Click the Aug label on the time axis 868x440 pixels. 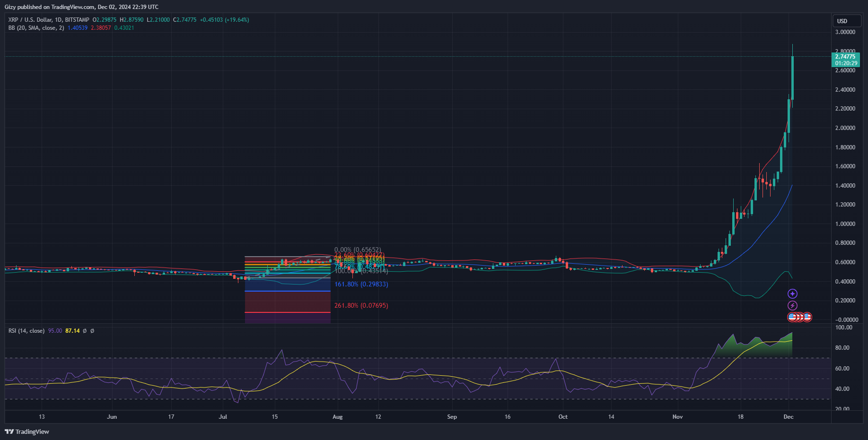[338, 417]
